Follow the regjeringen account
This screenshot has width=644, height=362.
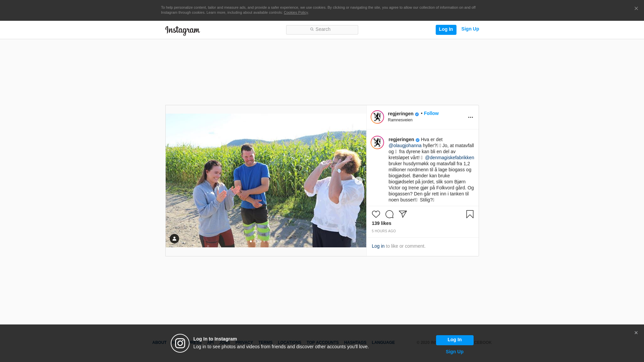[431, 113]
